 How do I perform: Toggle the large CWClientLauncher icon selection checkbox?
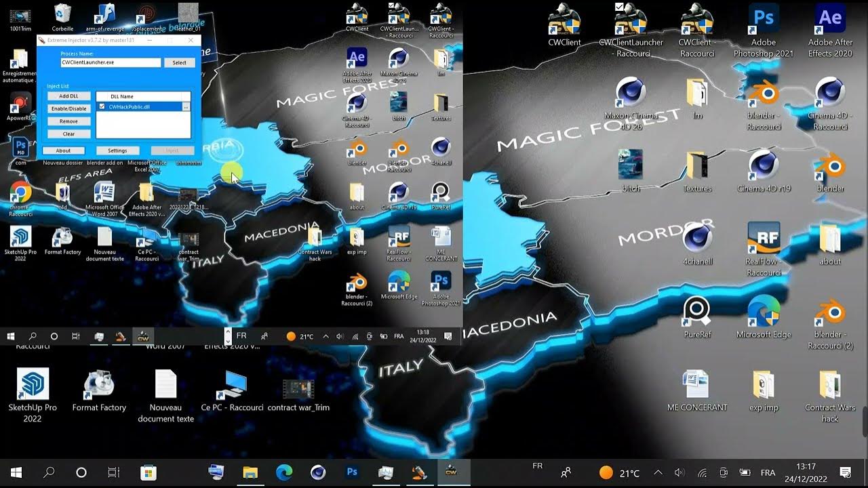[x=619, y=6]
